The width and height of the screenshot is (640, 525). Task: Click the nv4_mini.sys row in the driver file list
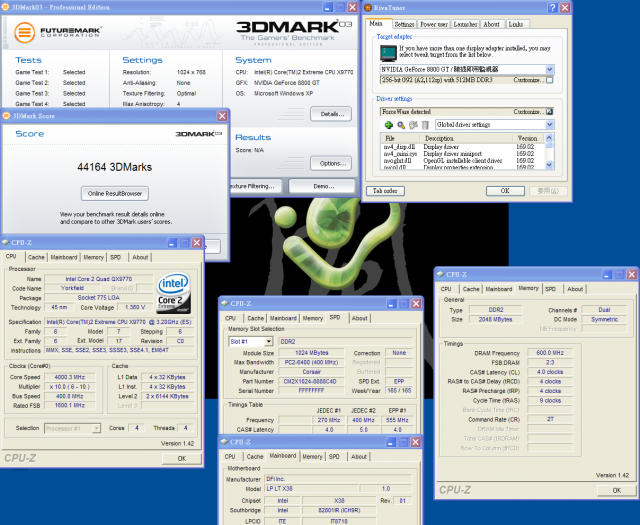pos(462,153)
